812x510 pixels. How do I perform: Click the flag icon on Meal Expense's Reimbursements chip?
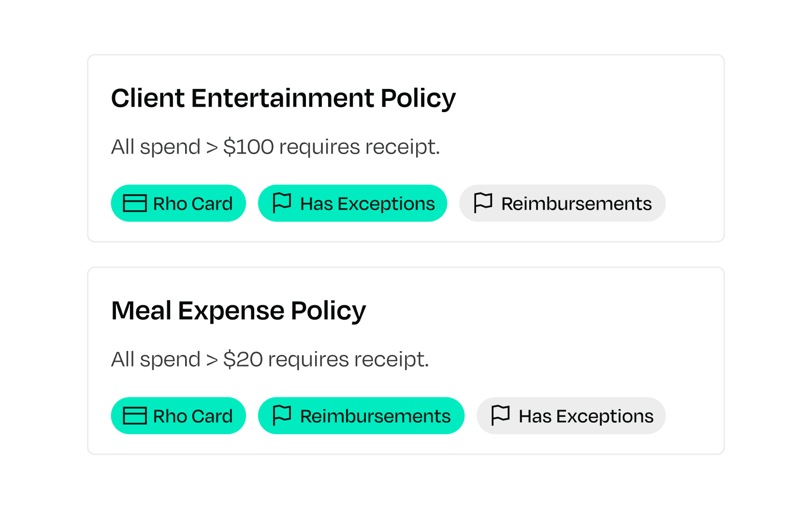pyautogui.click(x=282, y=415)
